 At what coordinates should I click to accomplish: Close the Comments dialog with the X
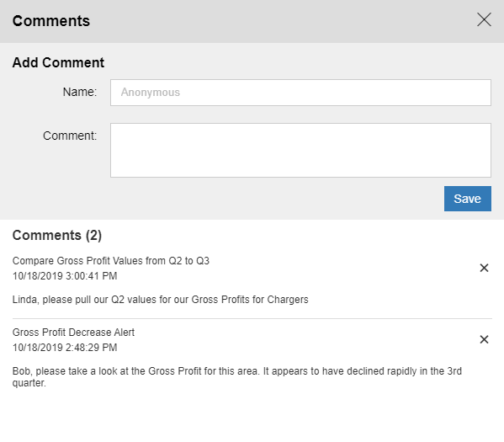pos(484,20)
